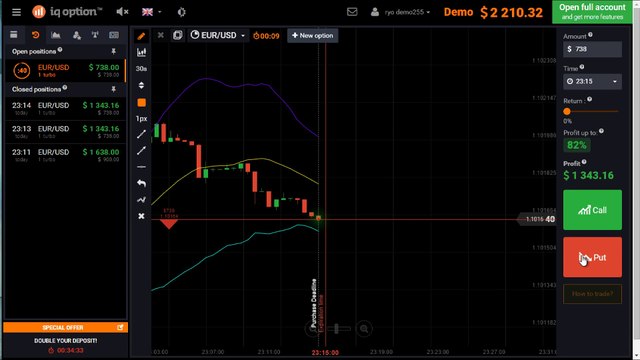Buy a Put option
Viewport: 640px width, 360px height.
point(592,257)
